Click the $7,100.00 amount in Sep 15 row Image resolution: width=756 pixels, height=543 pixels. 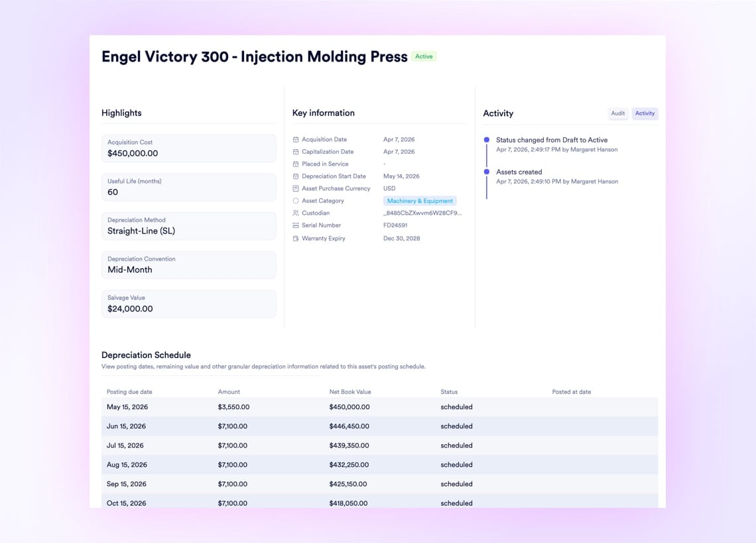tap(232, 484)
